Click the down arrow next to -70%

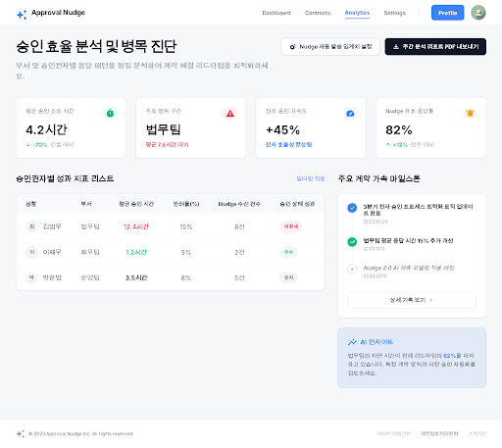coord(28,145)
